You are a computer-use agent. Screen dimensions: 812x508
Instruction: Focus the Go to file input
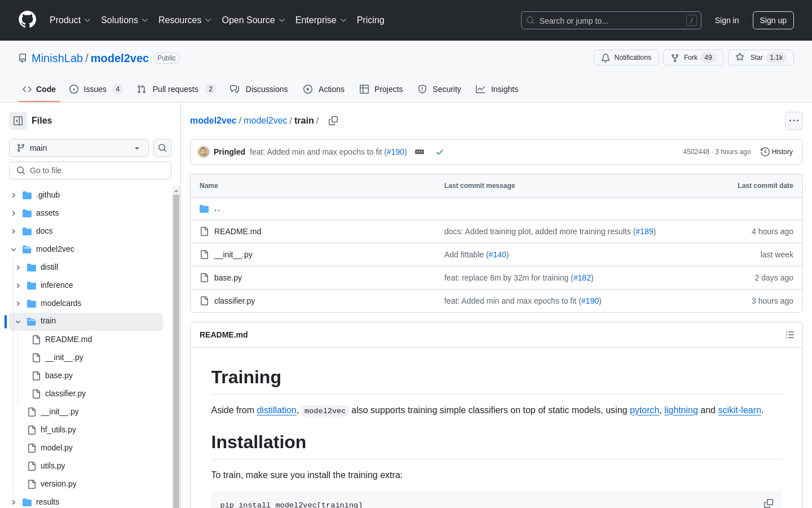point(90,170)
